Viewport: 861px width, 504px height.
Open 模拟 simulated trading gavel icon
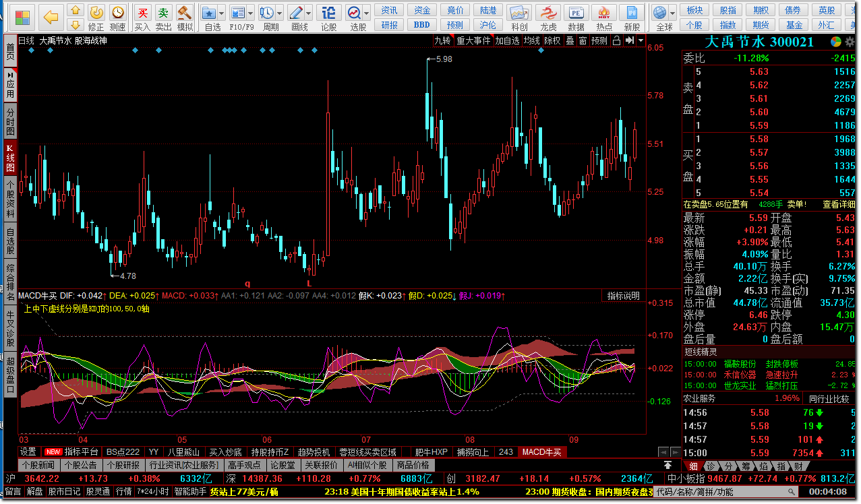(x=184, y=12)
